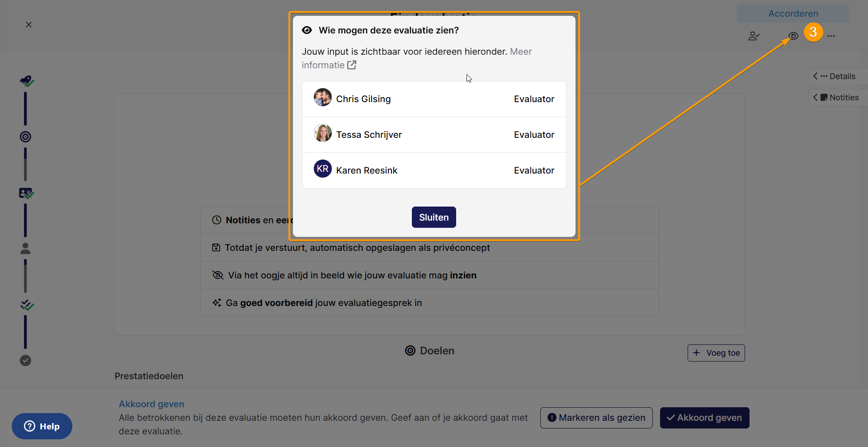Click Voeg toe to add a goal
The image size is (868, 447).
coord(716,353)
